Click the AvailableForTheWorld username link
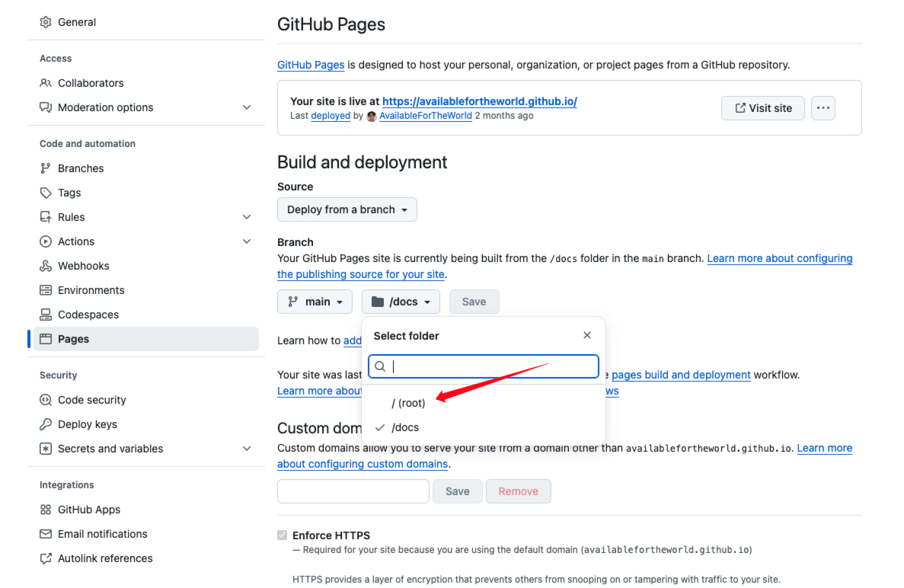The width and height of the screenshot is (904, 588). coord(426,116)
